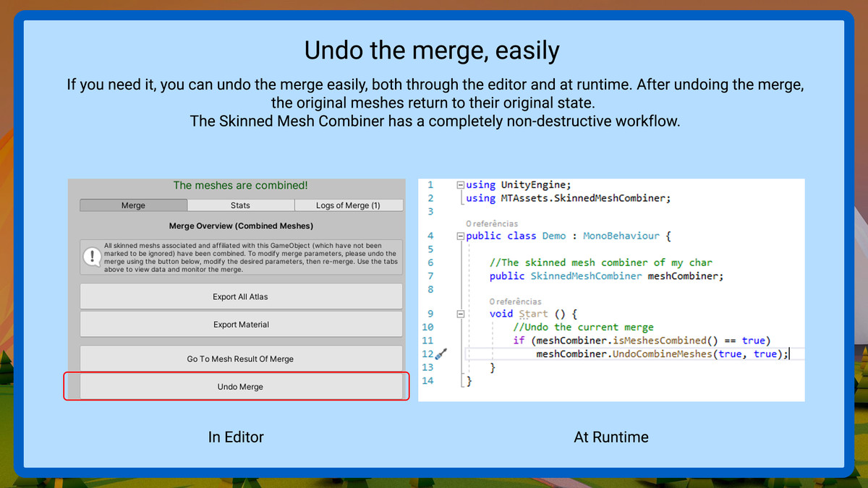Click 'The meshes are combined!' status text

[241, 186]
